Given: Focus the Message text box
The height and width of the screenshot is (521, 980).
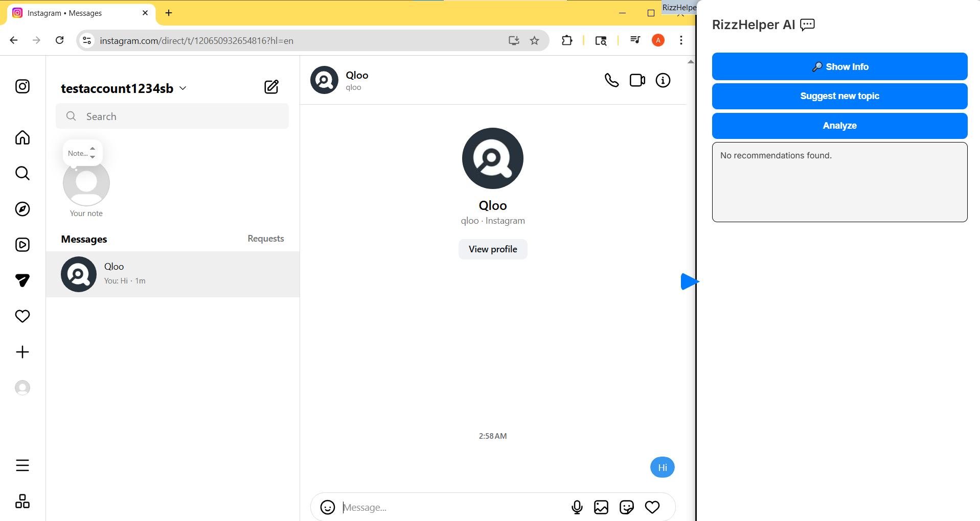Looking at the screenshot, I should [452, 507].
